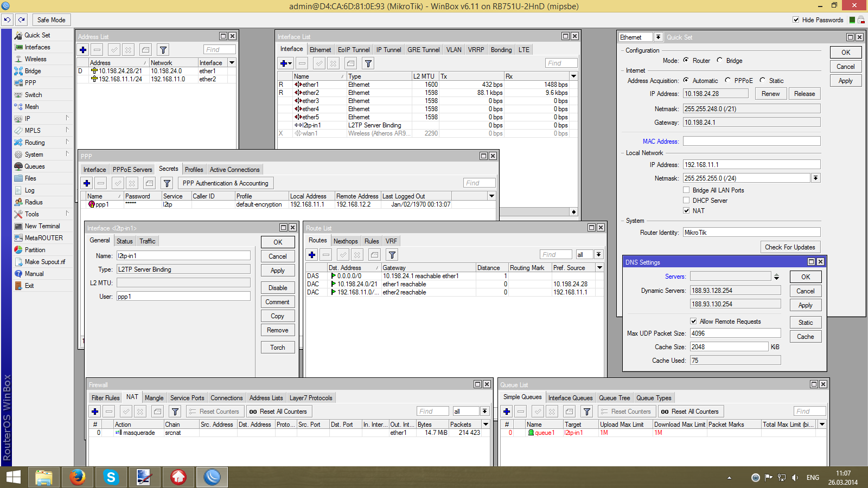Expand the Netmask dropdown in Local Network
The width and height of the screenshot is (868, 488).
tap(815, 178)
